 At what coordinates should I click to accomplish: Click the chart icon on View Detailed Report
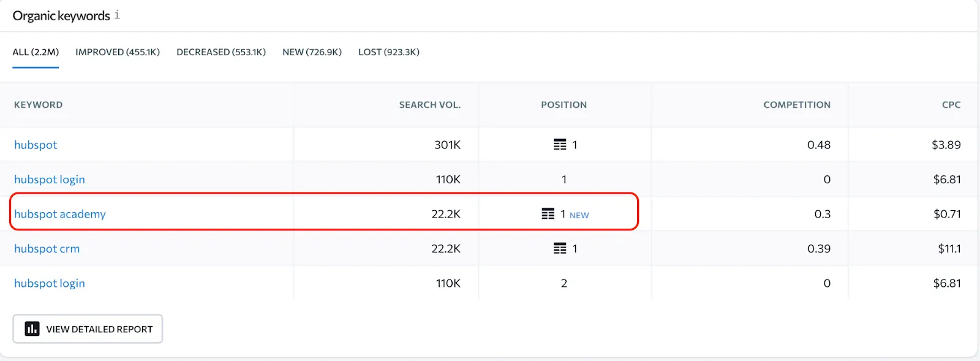pyautogui.click(x=32, y=329)
